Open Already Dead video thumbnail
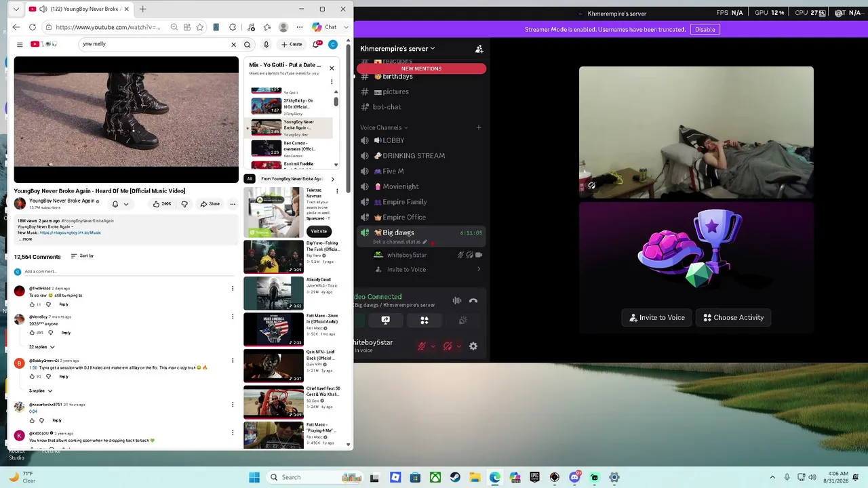Screen dimensions: 868x488 point(274,293)
